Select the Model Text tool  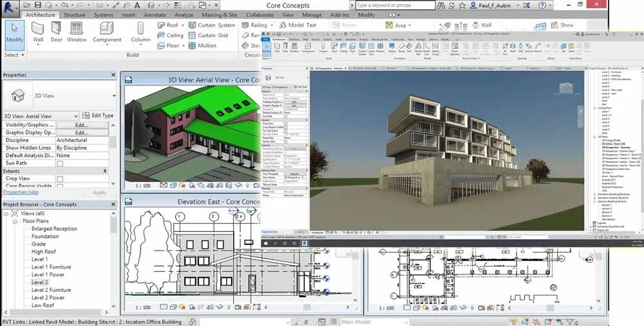pyautogui.click(x=298, y=25)
